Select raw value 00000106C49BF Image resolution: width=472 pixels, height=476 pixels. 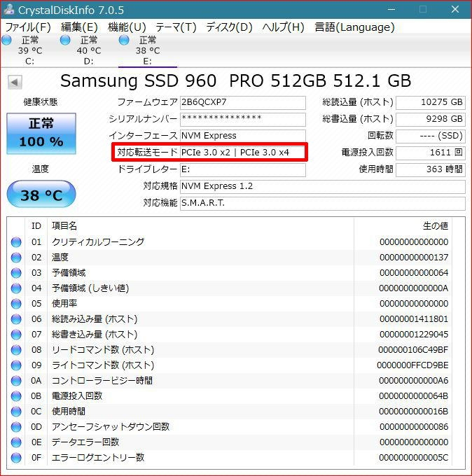click(413, 350)
